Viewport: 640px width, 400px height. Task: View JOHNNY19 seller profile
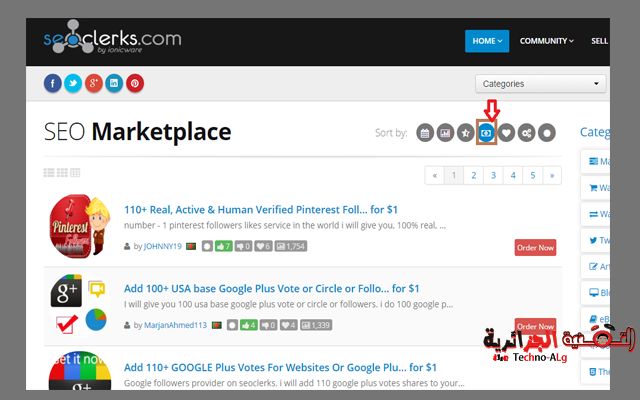tap(162, 247)
